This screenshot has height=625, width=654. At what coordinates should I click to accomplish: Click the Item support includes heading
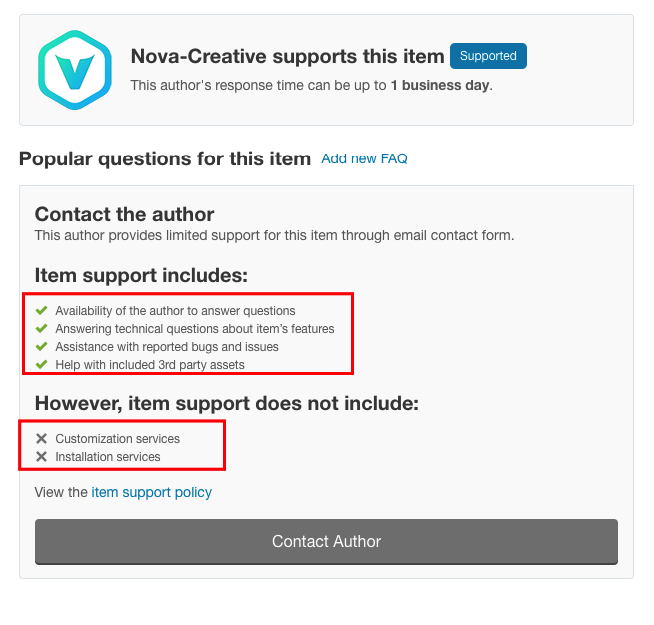tap(141, 275)
